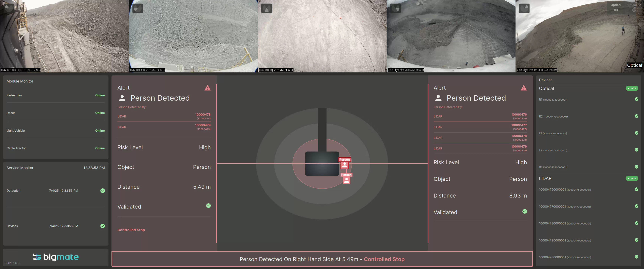
Task: Click the Controlled Stop link in the left alert
Action: 131,230
